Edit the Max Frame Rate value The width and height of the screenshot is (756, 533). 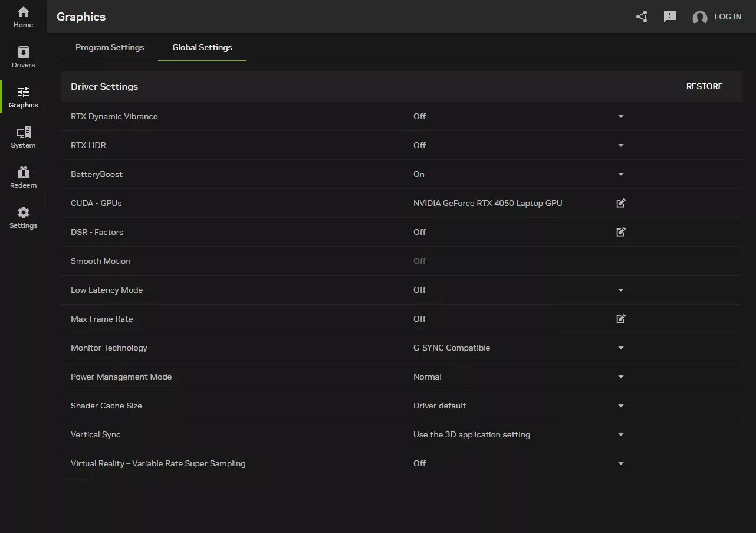pyautogui.click(x=620, y=319)
